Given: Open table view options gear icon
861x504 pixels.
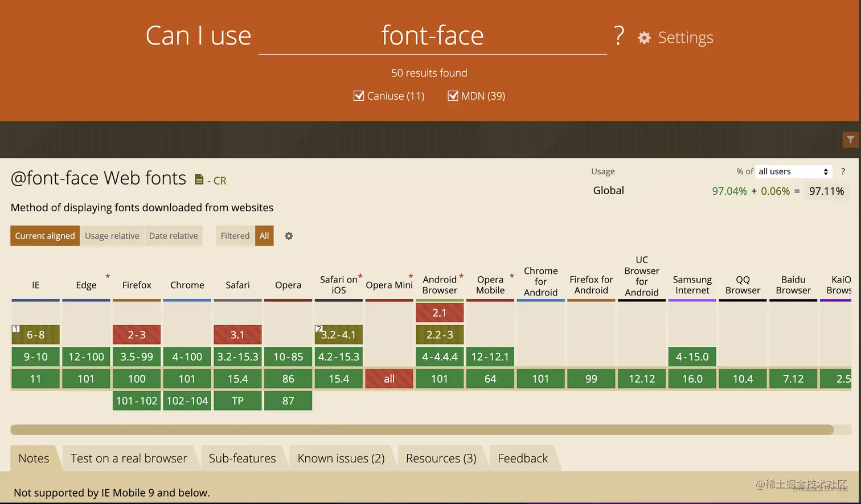Looking at the screenshot, I should pos(289,236).
